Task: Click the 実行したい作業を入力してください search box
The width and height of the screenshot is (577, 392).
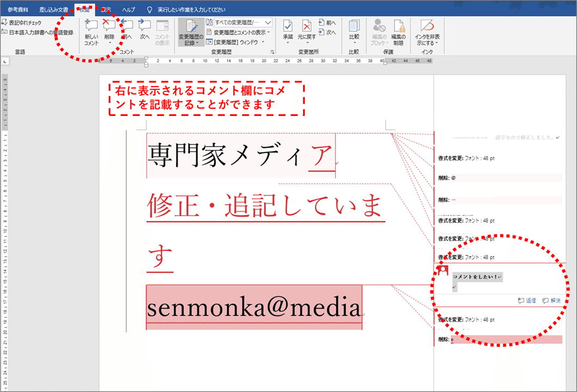Action: tap(192, 10)
